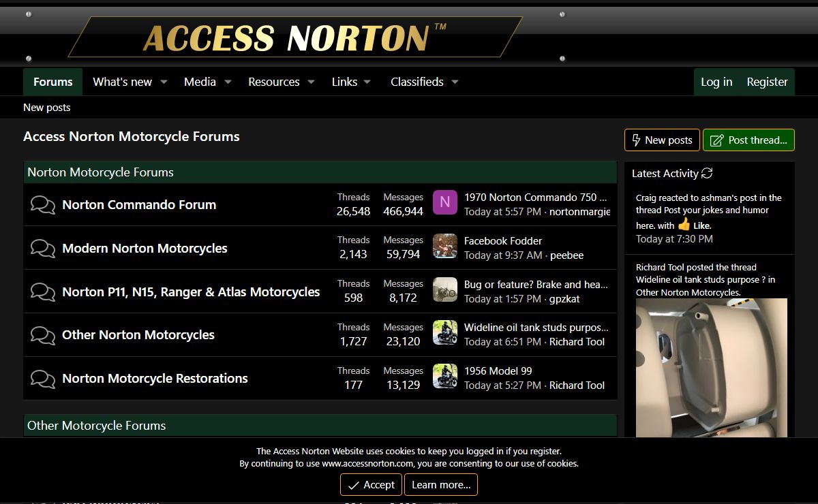Open the Resources menu item
This screenshot has width=818, height=504.
(273, 82)
